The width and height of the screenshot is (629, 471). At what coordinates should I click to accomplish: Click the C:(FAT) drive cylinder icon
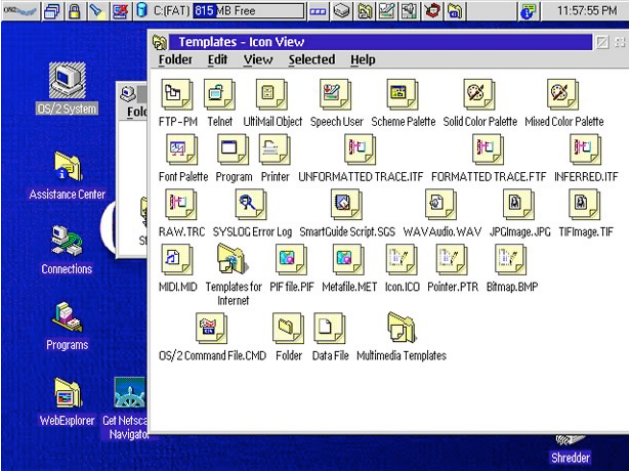142,10
